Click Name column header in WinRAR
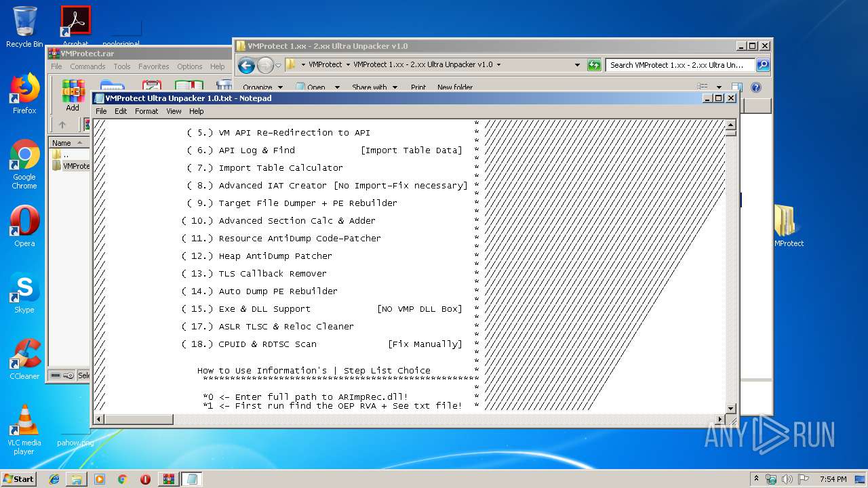Image resolution: width=868 pixels, height=488 pixels. pyautogui.click(x=69, y=143)
